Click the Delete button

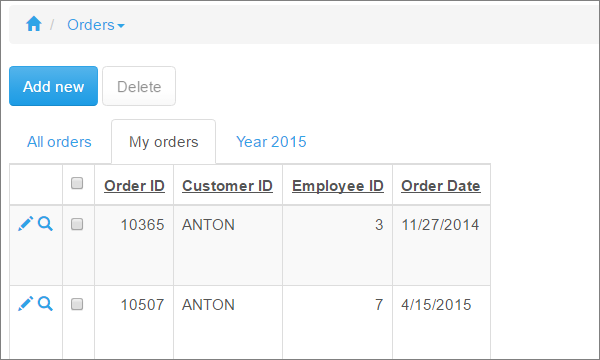139,86
